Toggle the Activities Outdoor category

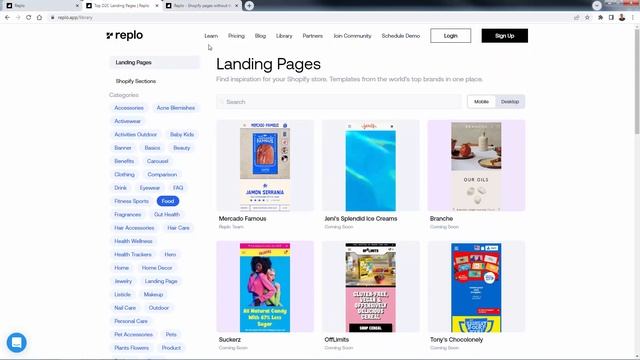click(136, 134)
